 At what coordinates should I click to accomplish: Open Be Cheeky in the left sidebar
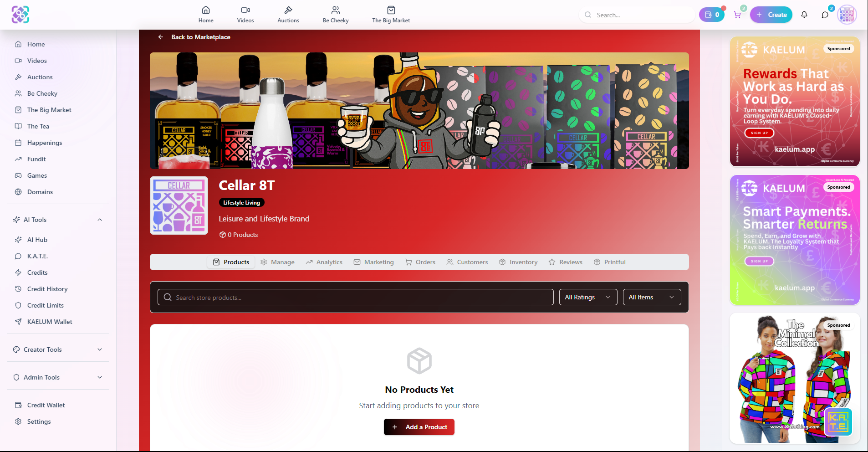pos(58,93)
